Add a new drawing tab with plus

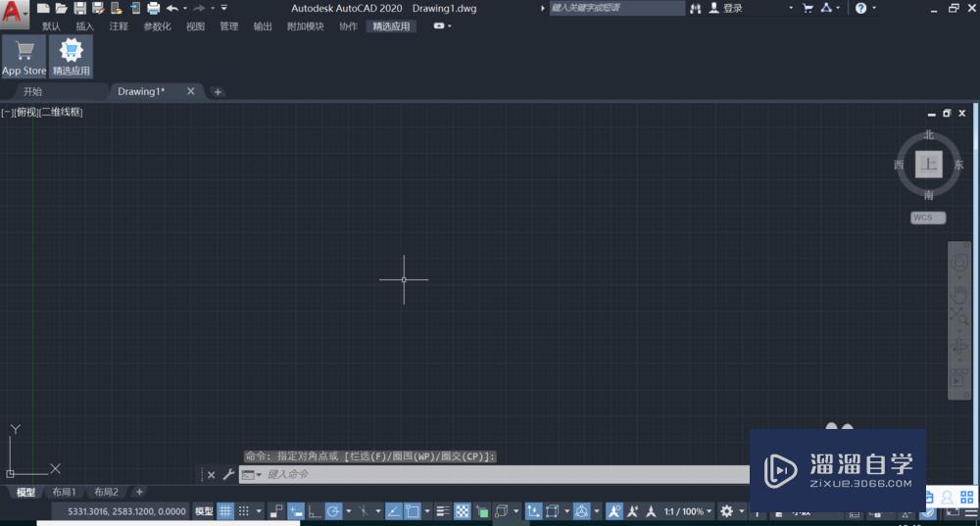point(218,92)
